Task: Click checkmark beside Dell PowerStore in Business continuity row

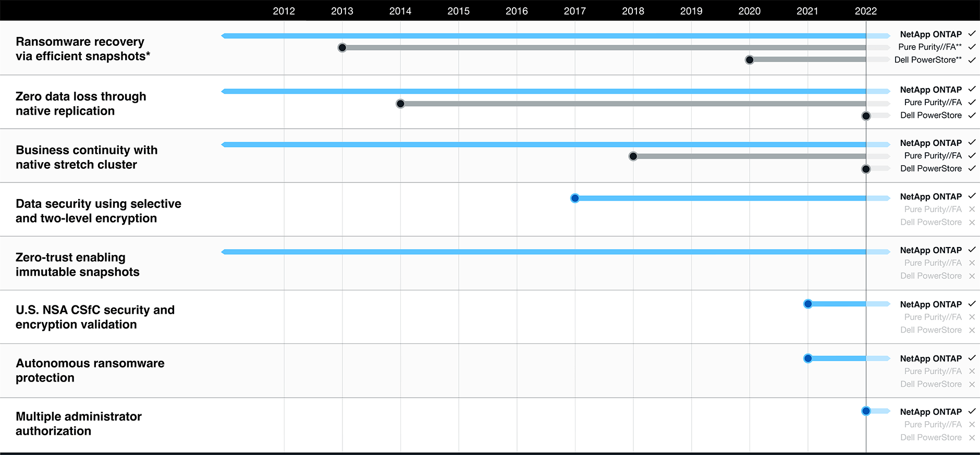Action: coord(972,168)
